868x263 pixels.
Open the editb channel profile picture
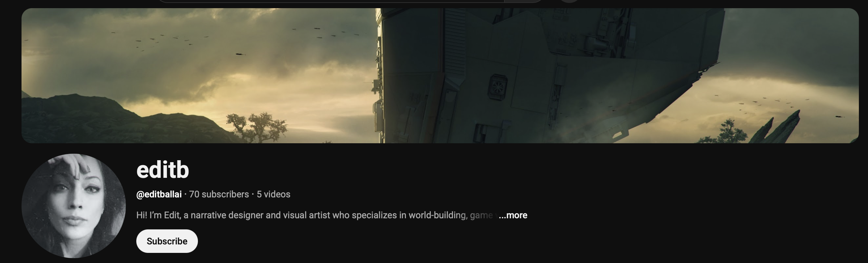[x=73, y=206]
